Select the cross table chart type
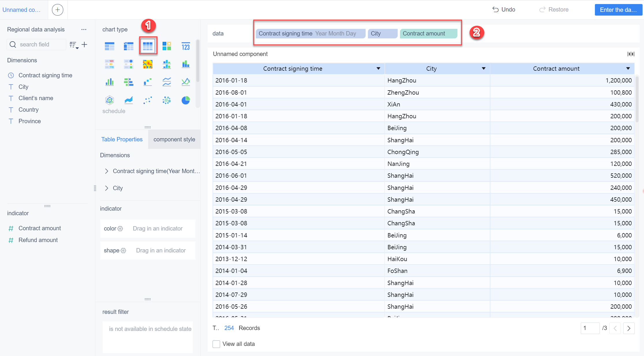This screenshot has width=644, height=356. pyautogui.click(x=129, y=46)
